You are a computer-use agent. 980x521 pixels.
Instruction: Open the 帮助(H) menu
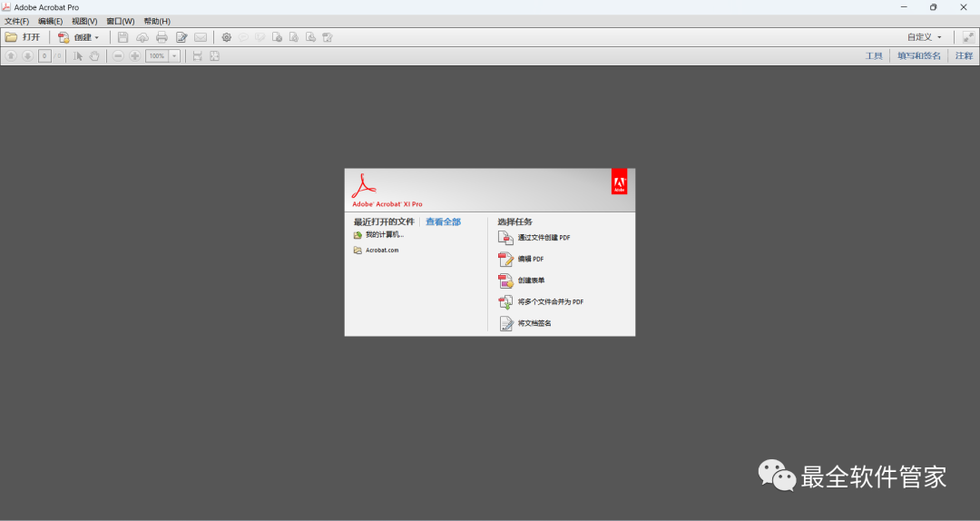157,21
